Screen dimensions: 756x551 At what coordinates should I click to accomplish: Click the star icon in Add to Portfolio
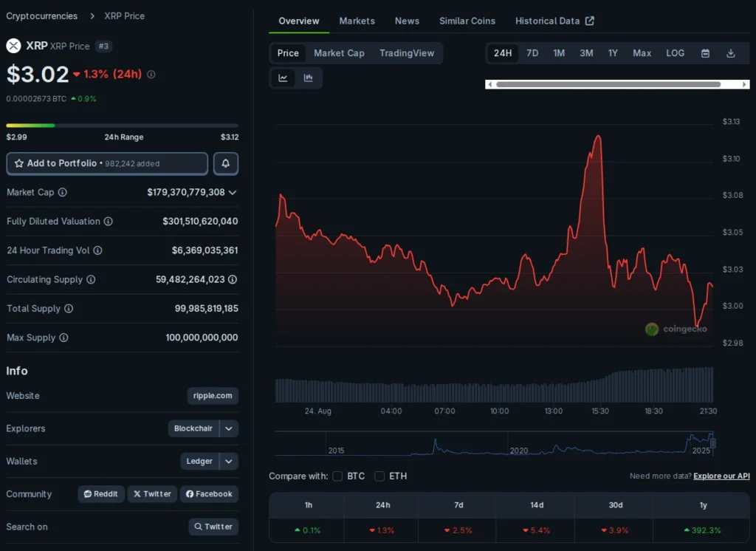point(19,163)
